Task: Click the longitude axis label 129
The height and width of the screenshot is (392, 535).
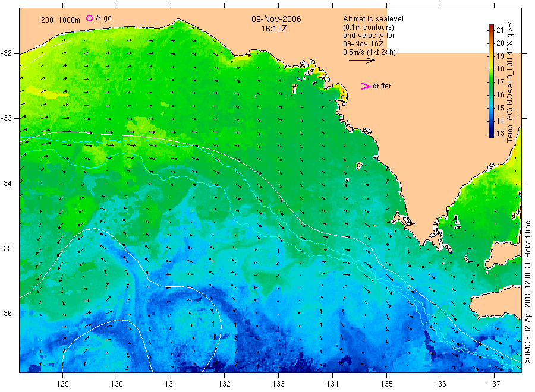Action: [62, 384]
